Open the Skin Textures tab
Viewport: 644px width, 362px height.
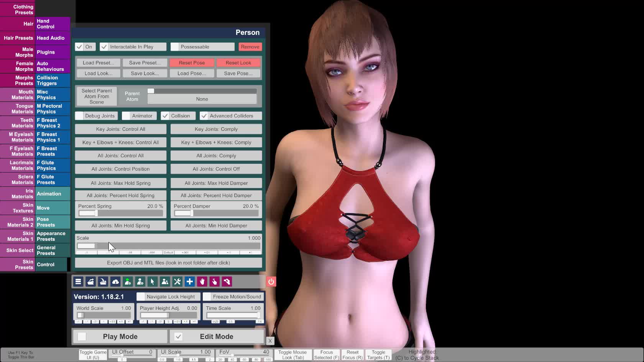(x=18, y=208)
